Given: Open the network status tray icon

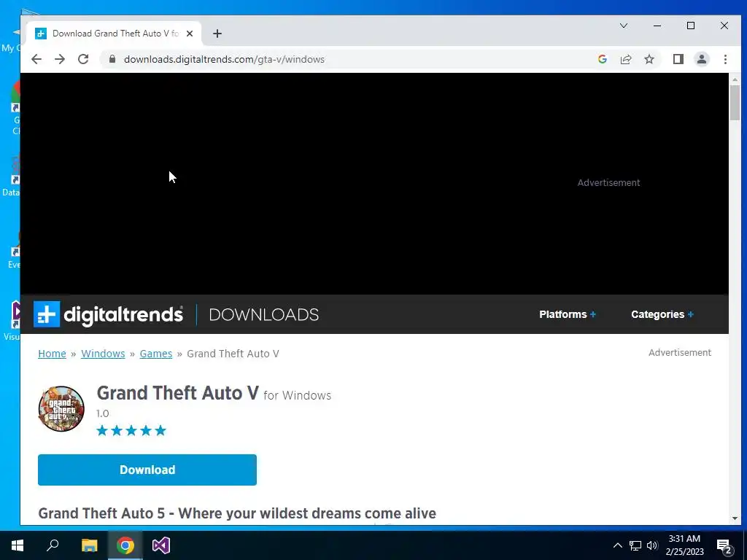Looking at the screenshot, I should tap(635, 545).
